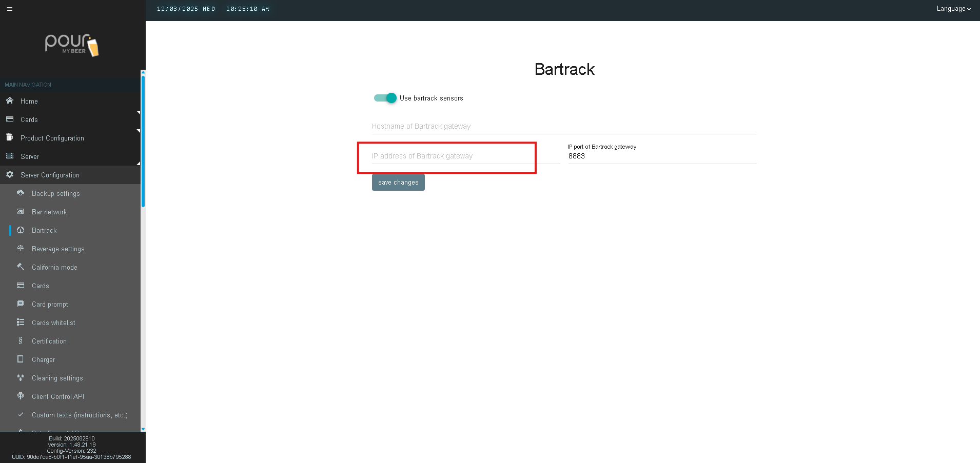Click the Charger icon in sidebar

[21, 359]
